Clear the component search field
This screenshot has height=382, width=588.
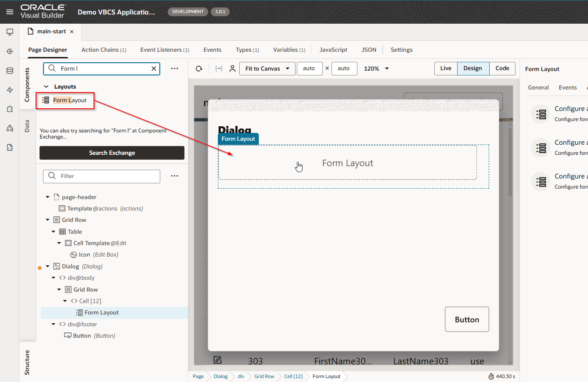click(154, 68)
